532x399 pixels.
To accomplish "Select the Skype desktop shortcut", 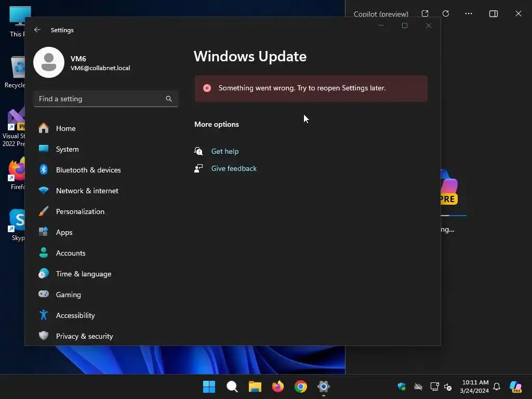I will point(17,224).
